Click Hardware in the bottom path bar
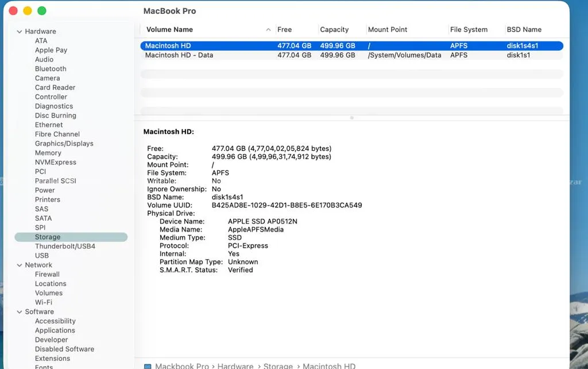 point(235,366)
